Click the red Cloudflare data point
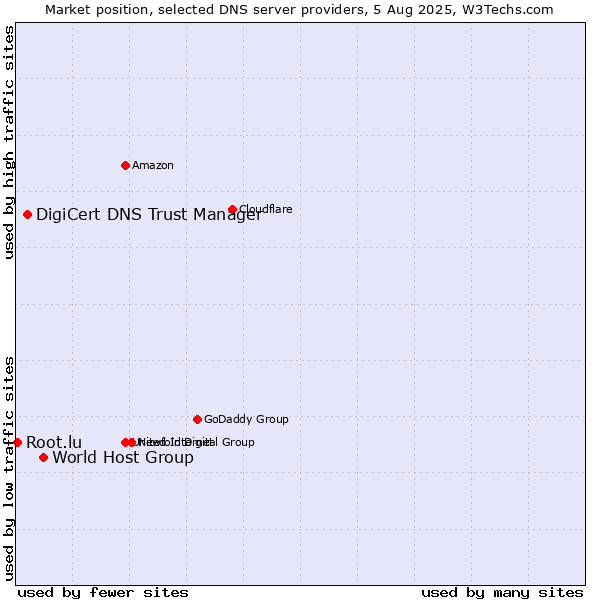 pyautogui.click(x=232, y=209)
